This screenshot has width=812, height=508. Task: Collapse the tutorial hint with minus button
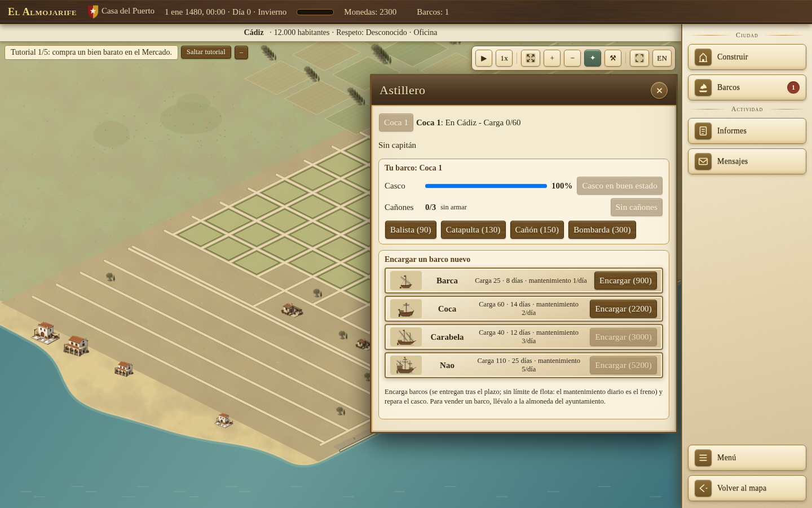241,52
